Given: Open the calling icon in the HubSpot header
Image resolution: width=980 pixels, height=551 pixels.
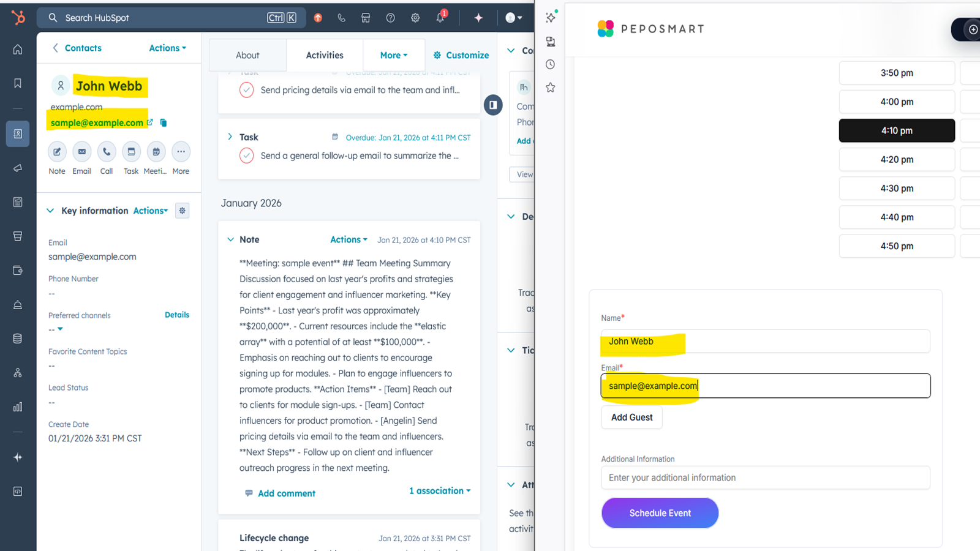Looking at the screenshot, I should point(342,17).
